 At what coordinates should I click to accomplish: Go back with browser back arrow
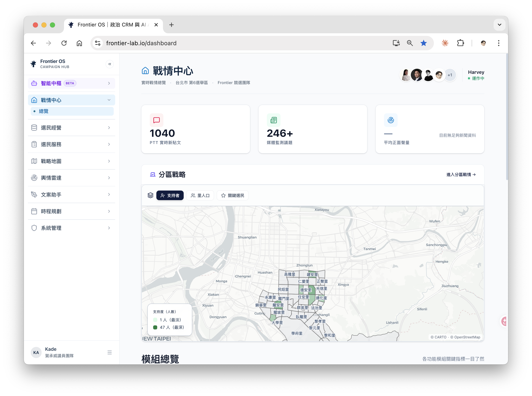[33, 43]
